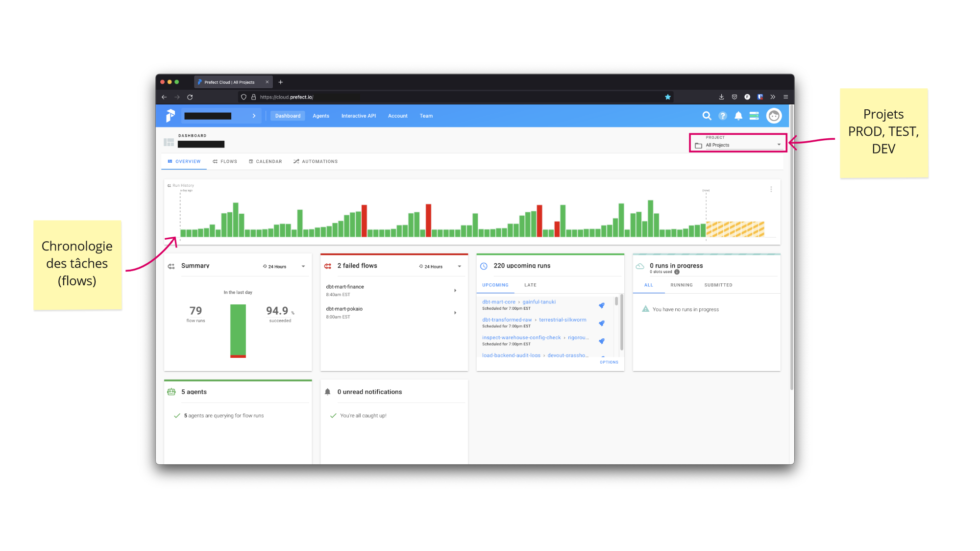The height and width of the screenshot is (551, 980).
Task: Open Run History three-dot options menu
Action: pos(771,189)
